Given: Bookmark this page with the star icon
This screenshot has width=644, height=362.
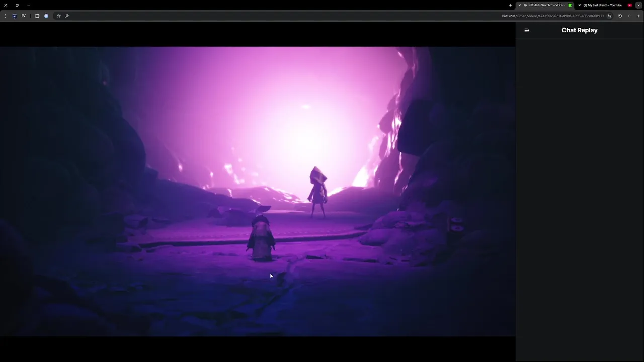Looking at the screenshot, I should pos(58,16).
